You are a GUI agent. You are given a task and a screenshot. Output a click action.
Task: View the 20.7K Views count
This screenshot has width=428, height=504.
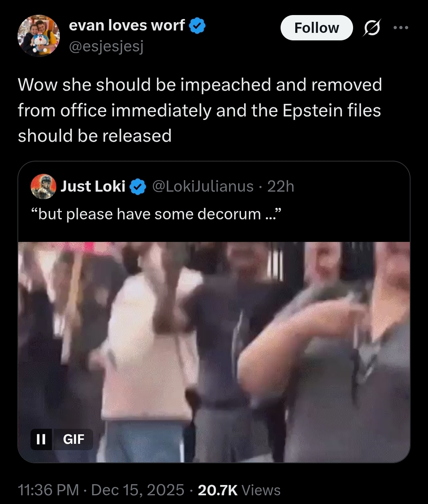pos(239,490)
